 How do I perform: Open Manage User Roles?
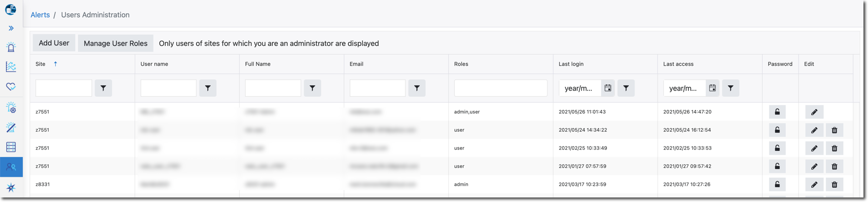click(x=115, y=43)
